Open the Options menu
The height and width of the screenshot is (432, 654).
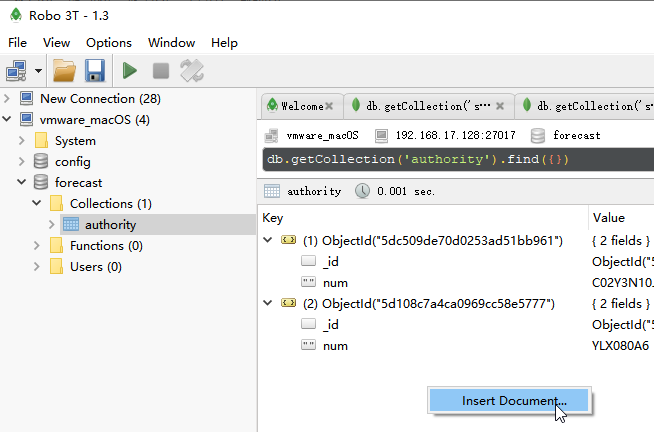(109, 43)
